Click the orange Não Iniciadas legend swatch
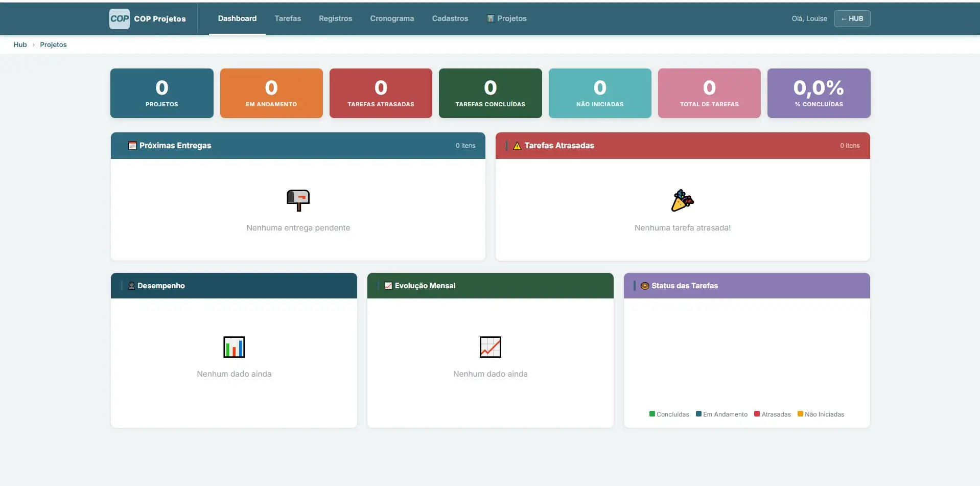 coord(800,414)
